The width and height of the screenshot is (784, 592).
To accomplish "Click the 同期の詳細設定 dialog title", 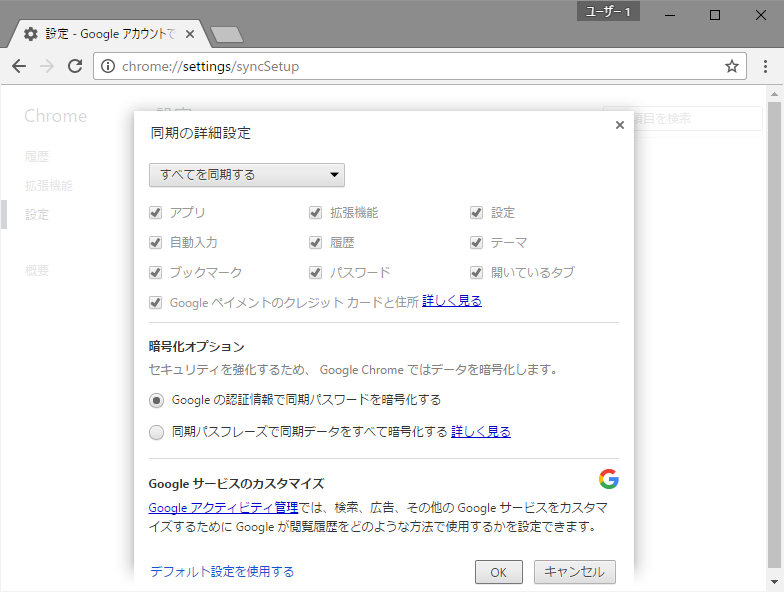I will click(x=200, y=133).
